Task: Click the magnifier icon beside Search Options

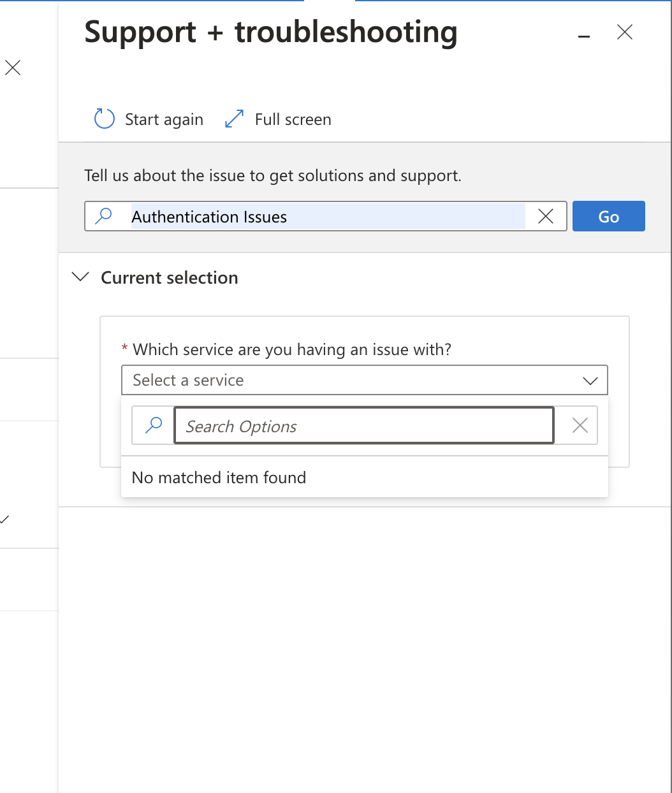Action: [152, 425]
